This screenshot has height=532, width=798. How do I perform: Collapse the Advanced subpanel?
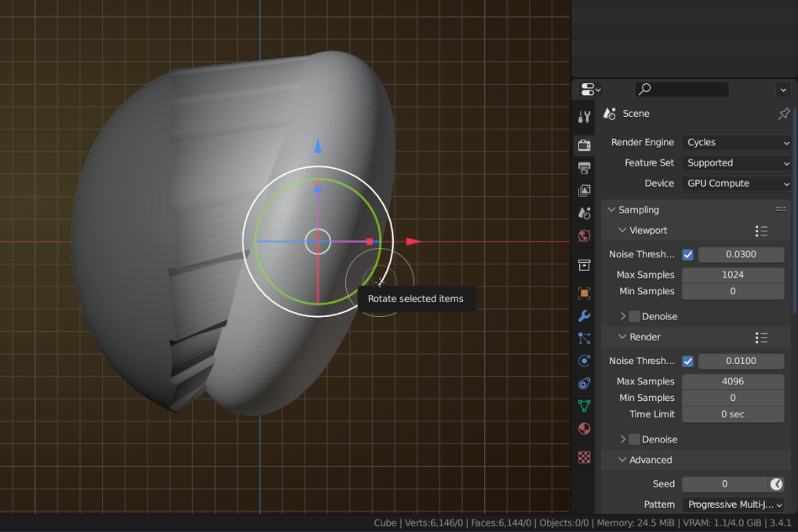click(622, 459)
